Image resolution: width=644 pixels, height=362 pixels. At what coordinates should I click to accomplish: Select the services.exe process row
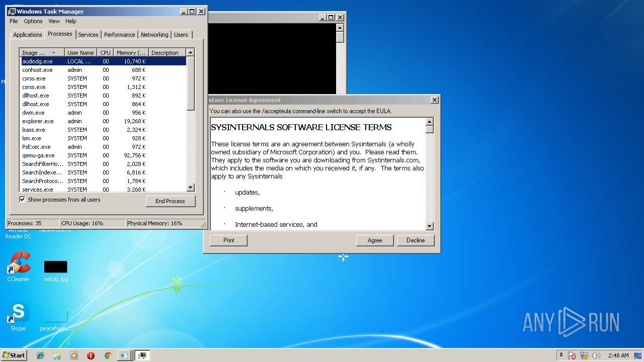pos(103,189)
